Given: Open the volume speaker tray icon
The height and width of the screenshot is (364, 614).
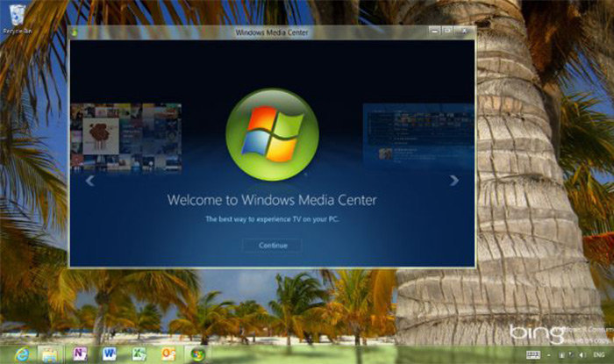Looking at the screenshot, I should pos(582,354).
